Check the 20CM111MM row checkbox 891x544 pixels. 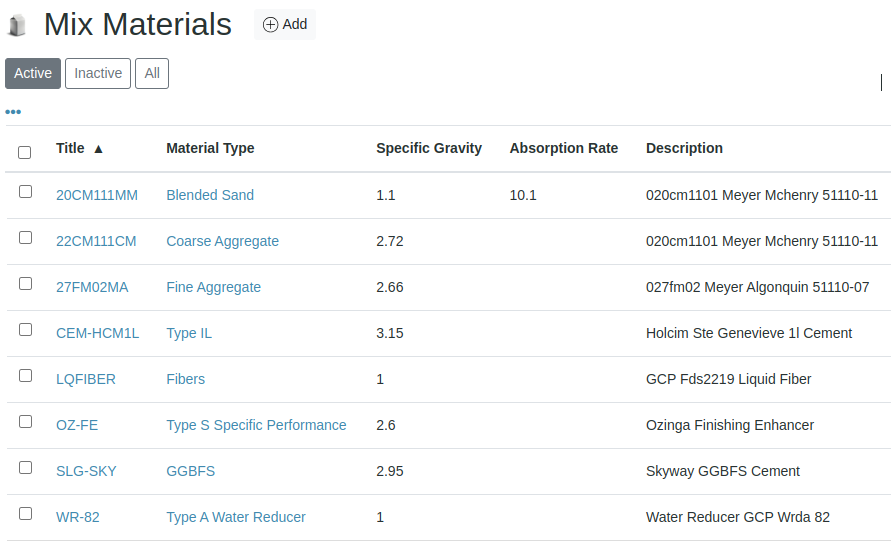25,191
